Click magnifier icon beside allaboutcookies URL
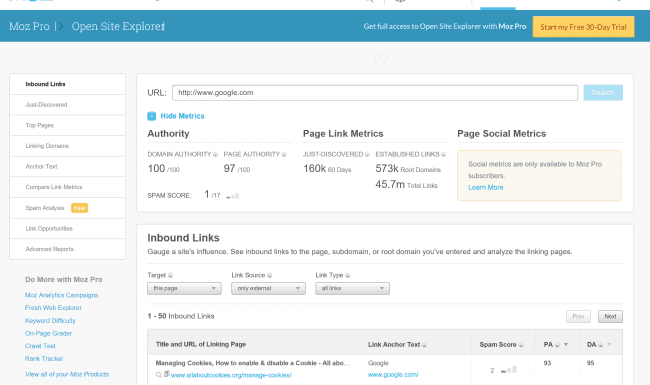Screen dimensions: 650x385 [x=159, y=375]
